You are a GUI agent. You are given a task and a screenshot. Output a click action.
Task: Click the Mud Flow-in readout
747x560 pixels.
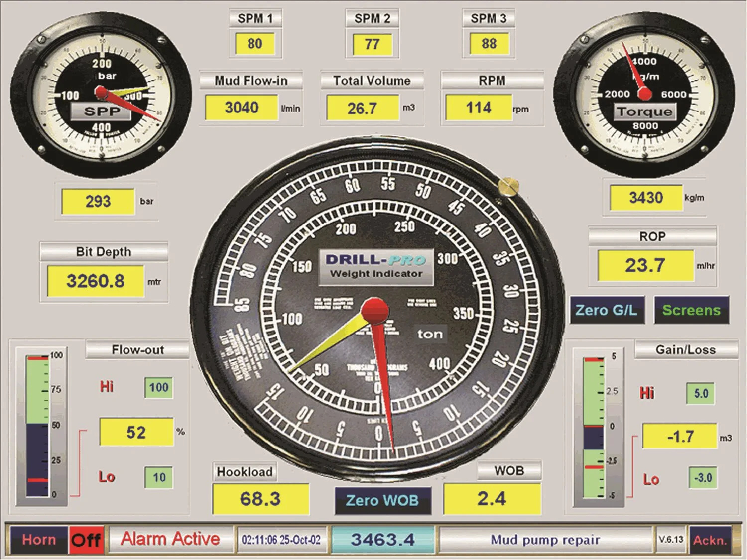coord(242,106)
